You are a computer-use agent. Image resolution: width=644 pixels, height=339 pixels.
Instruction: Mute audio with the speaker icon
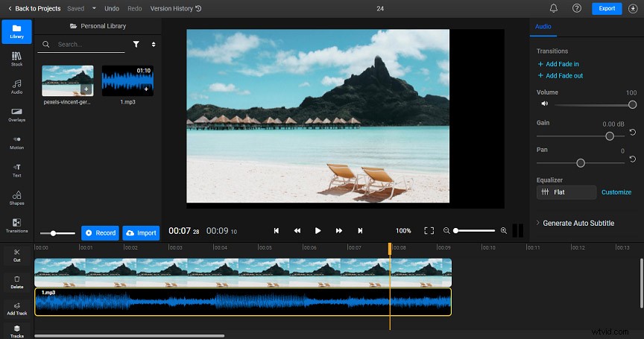click(545, 104)
